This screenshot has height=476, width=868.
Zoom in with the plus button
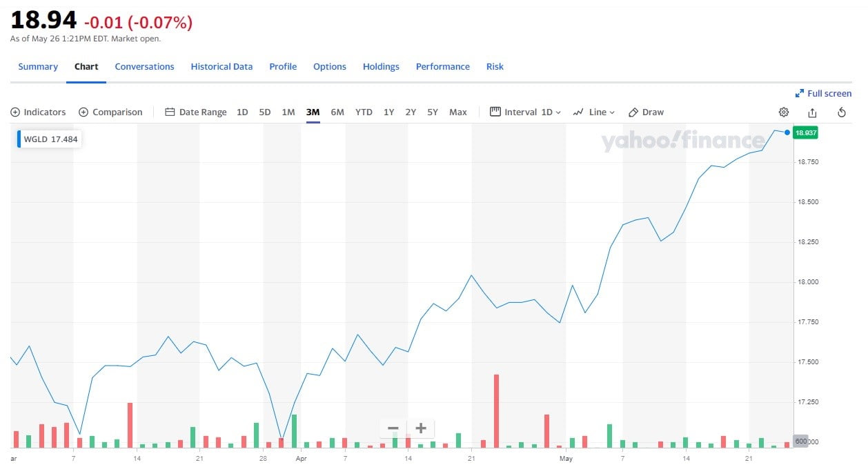421,428
